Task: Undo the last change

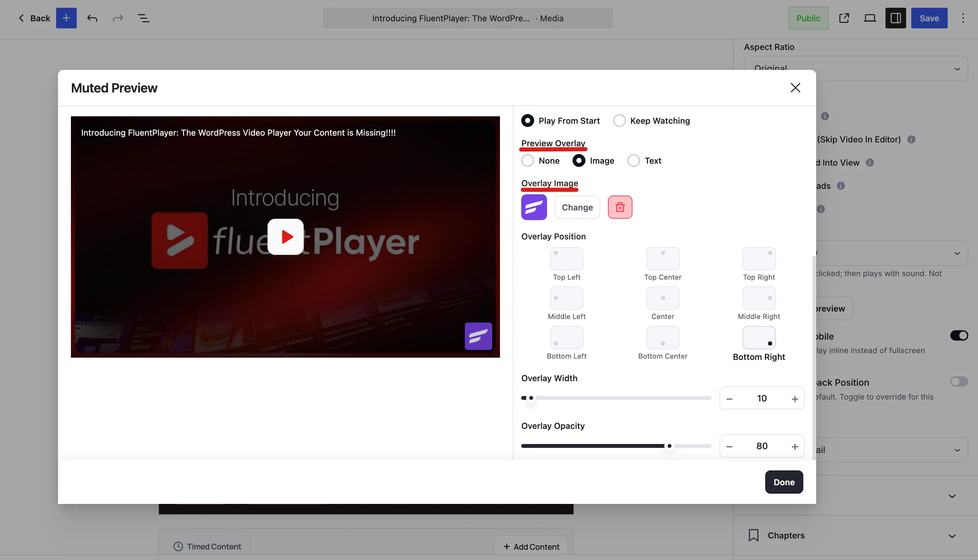Action: coord(92,18)
